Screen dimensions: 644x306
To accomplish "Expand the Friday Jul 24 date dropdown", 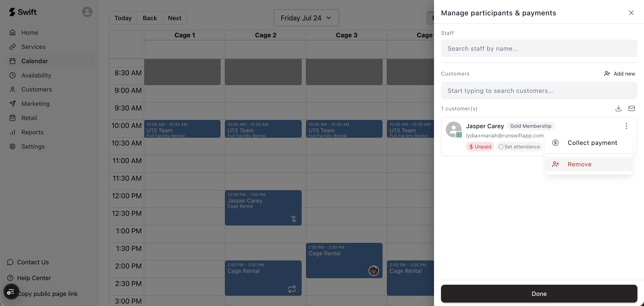I will tap(306, 18).
